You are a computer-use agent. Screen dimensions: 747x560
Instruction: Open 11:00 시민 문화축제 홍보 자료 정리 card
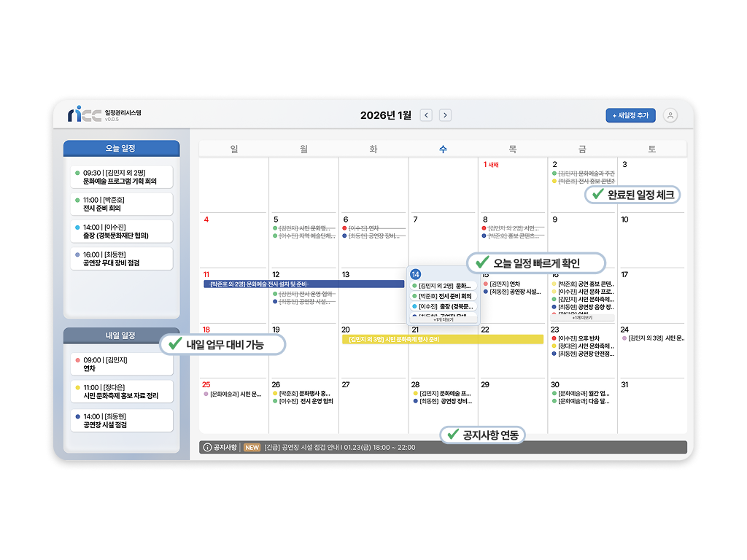[x=122, y=392]
